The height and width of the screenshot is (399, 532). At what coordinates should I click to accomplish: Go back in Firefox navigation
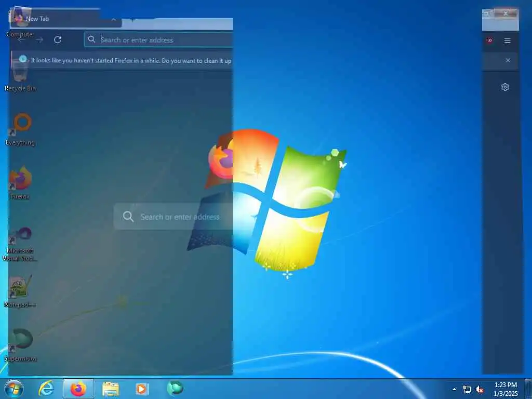21,39
